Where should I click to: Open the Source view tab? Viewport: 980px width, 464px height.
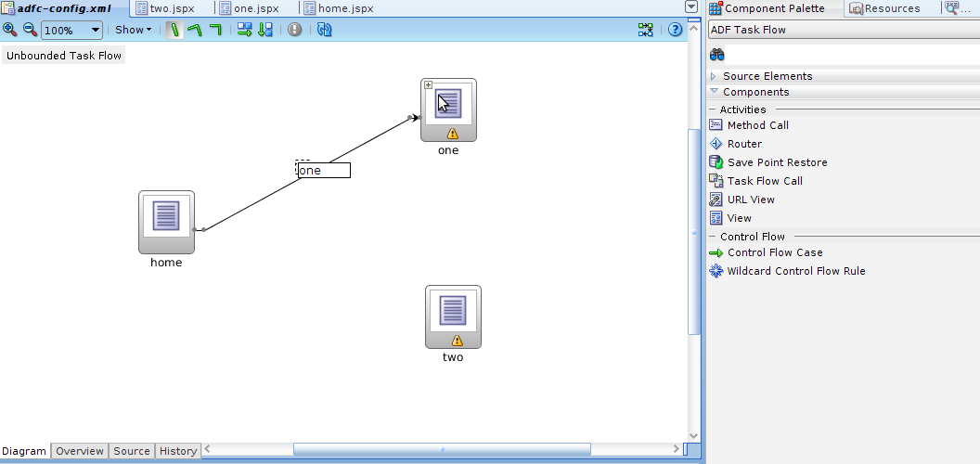point(131,451)
